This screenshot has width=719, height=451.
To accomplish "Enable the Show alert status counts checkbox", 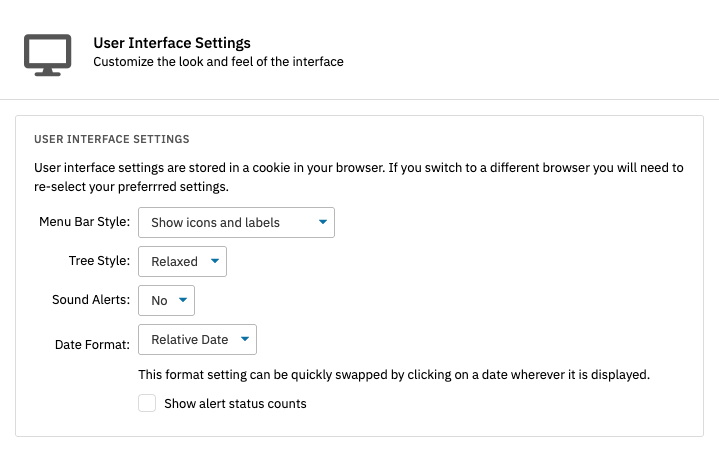I will (x=148, y=404).
